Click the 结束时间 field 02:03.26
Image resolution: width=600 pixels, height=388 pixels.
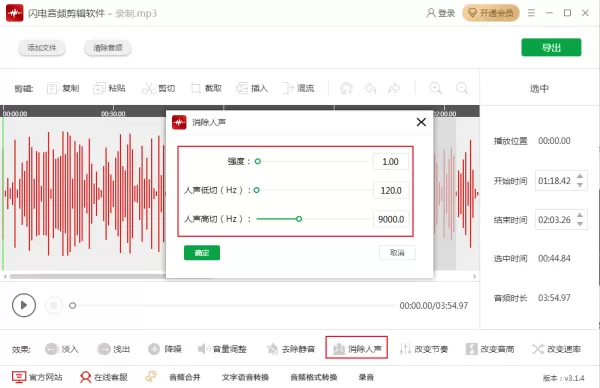554,220
